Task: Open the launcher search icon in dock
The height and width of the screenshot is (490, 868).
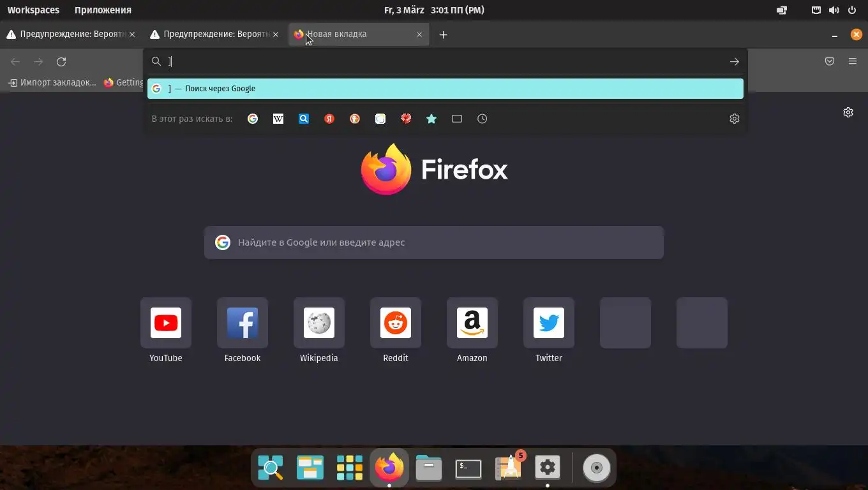Action: (271, 468)
